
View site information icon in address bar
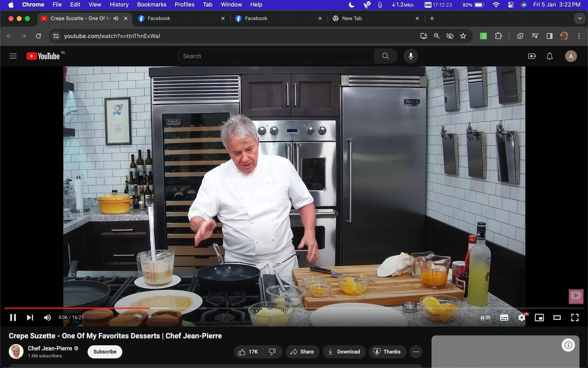pos(56,36)
